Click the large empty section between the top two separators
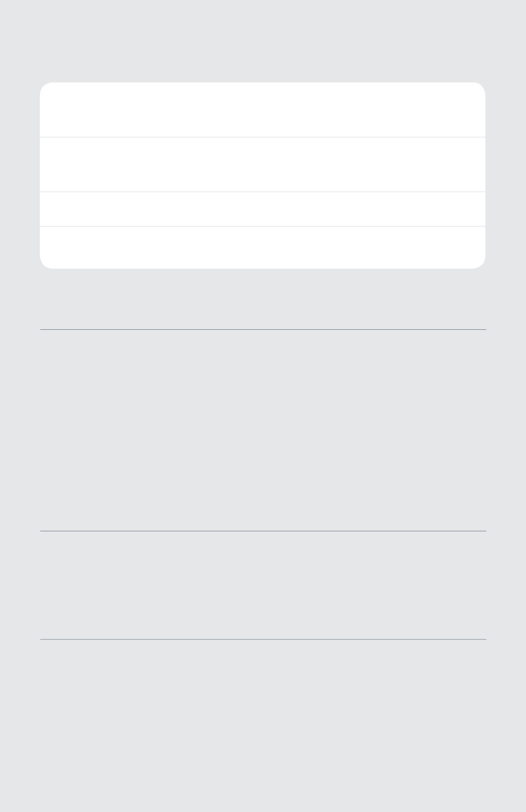The height and width of the screenshot is (812, 526). 263,430
